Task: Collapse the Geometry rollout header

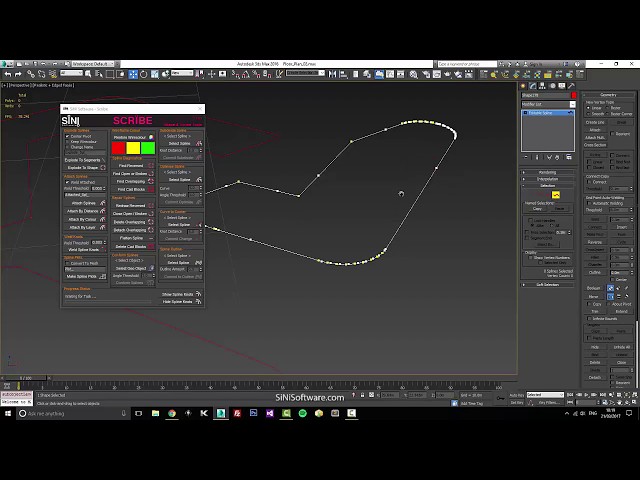Action: pyautogui.click(x=608, y=95)
